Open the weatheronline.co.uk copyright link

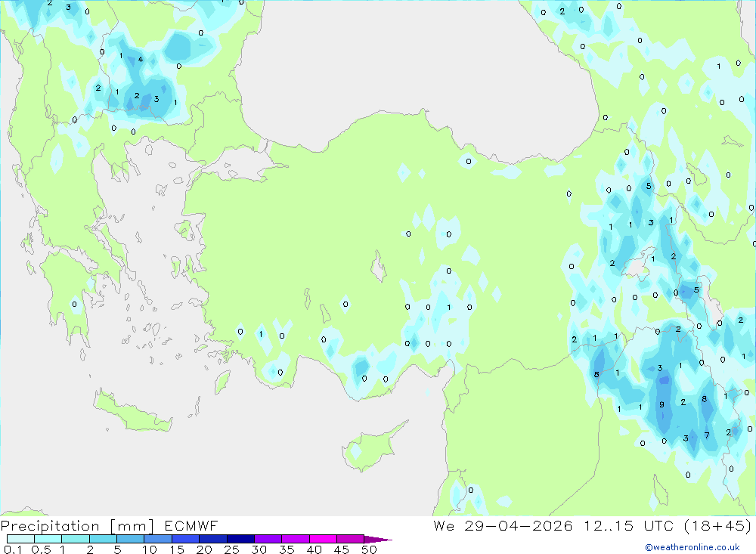coord(692,547)
